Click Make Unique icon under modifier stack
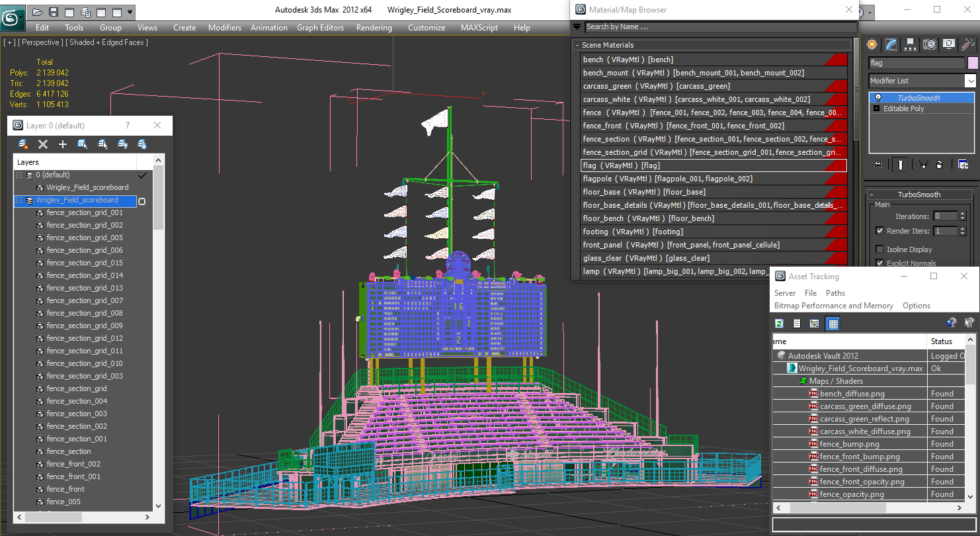The height and width of the screenshot is (536, 980). (x=923, y=165)
